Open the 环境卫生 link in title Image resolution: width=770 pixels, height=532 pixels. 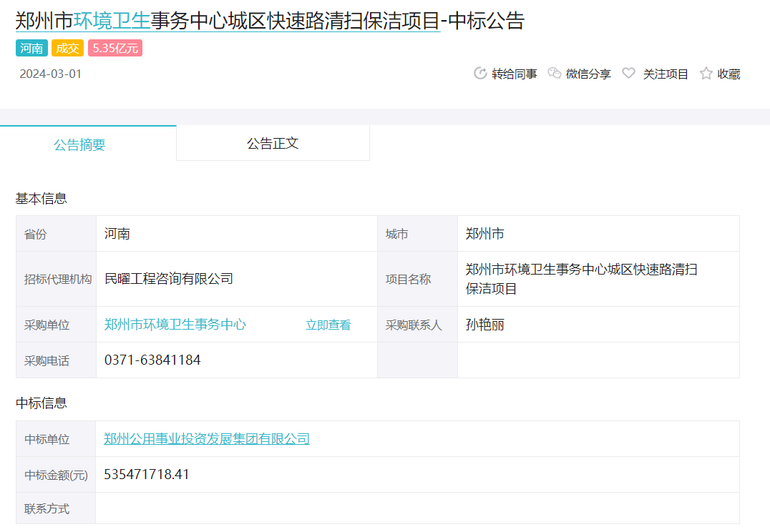click(x=112, y=21)
